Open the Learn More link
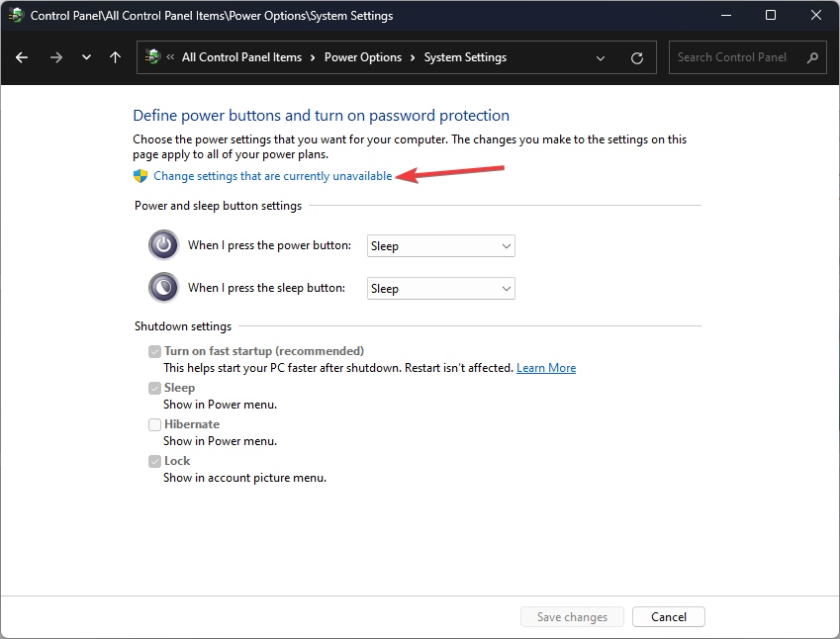Image resolution: width=840 pixels, height=639 pixels. pyautogui.click(x=545, y=367)
